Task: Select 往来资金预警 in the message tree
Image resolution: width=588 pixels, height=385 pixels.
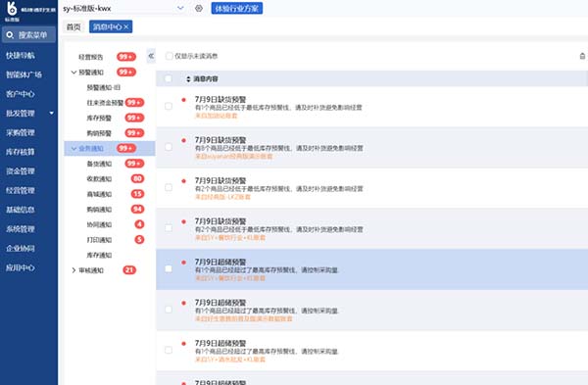Action: [x=105, y=103]
